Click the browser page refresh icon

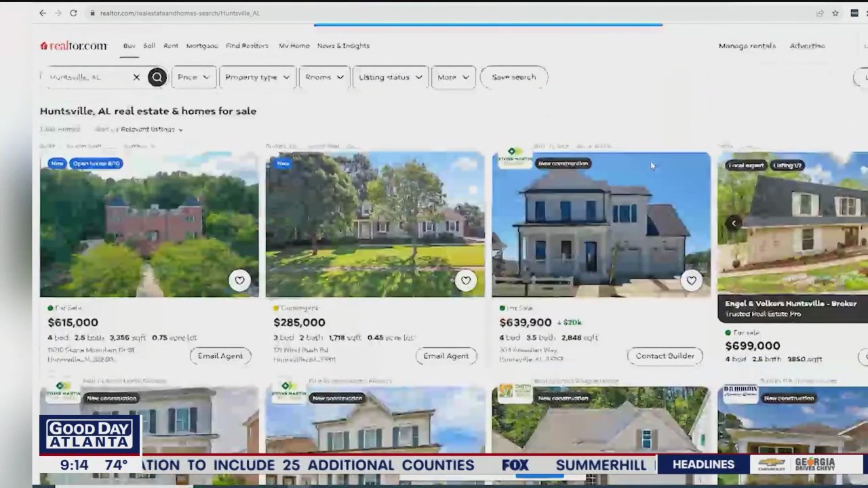click(73, 13)
